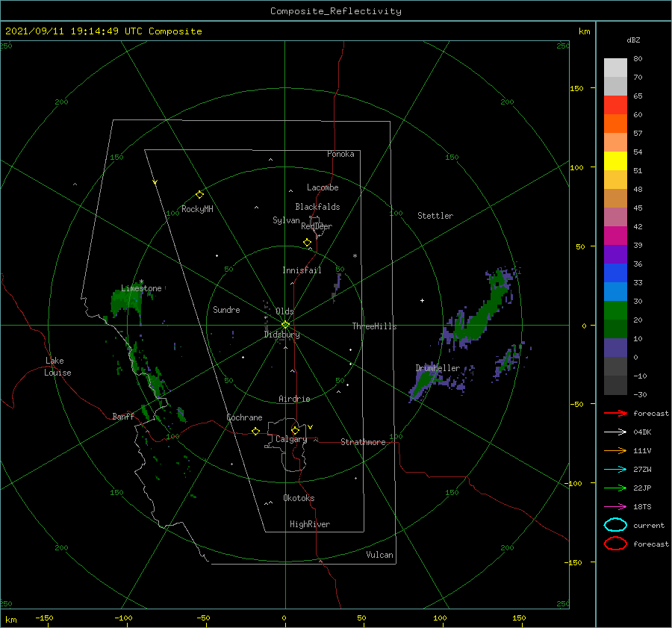The image size is (672, 628).
Task: Click the asterisk marker southeast of RedDeer
Action: (355, 256)
